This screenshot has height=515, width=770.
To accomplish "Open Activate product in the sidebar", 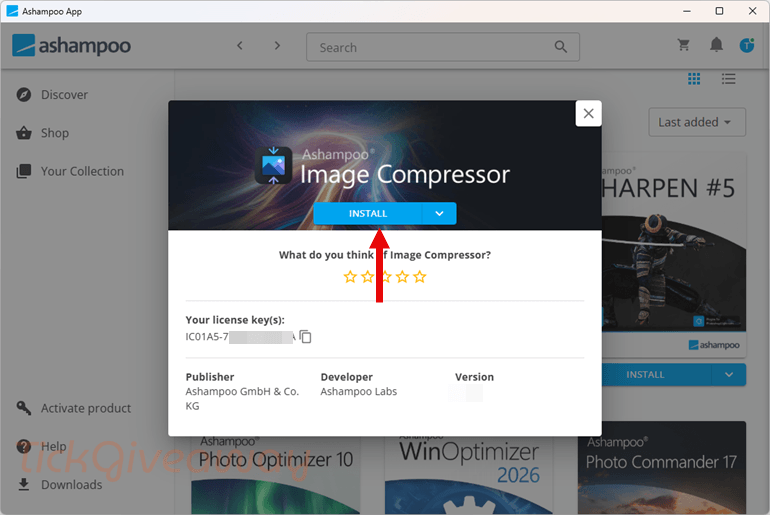I will (x=74, y=408).
